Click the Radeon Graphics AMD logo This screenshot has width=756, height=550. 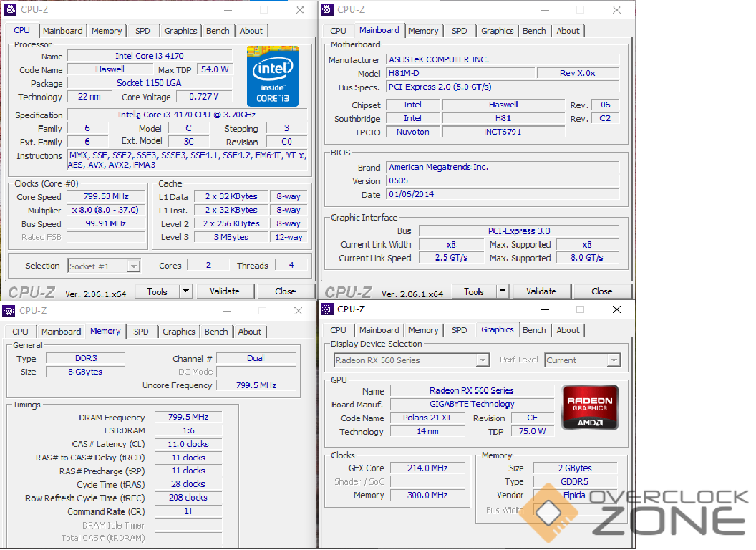point(590,407)
